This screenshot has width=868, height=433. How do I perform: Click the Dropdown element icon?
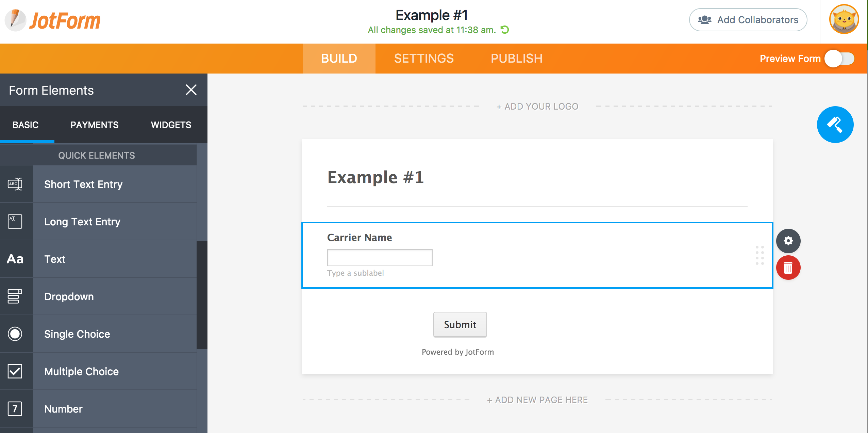14,297
